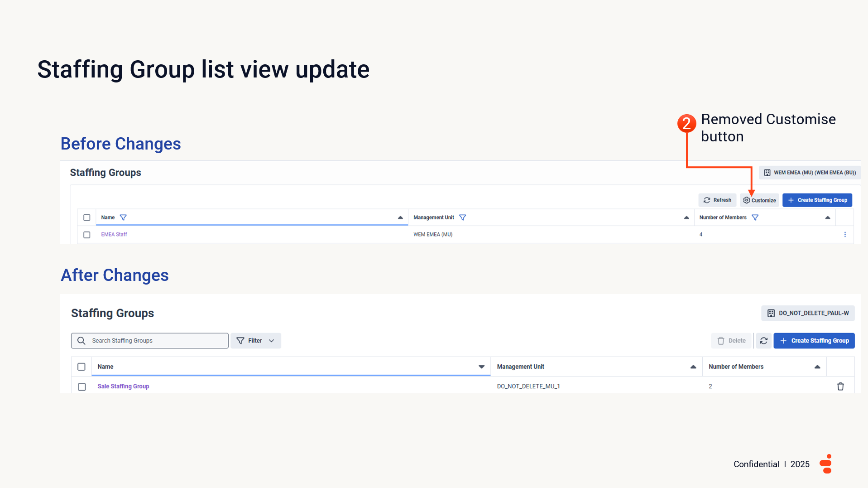Viewport: 868px width, 488px height.
Task: Toggle the select-all checkbox in Before table
Action: (87, 217)
